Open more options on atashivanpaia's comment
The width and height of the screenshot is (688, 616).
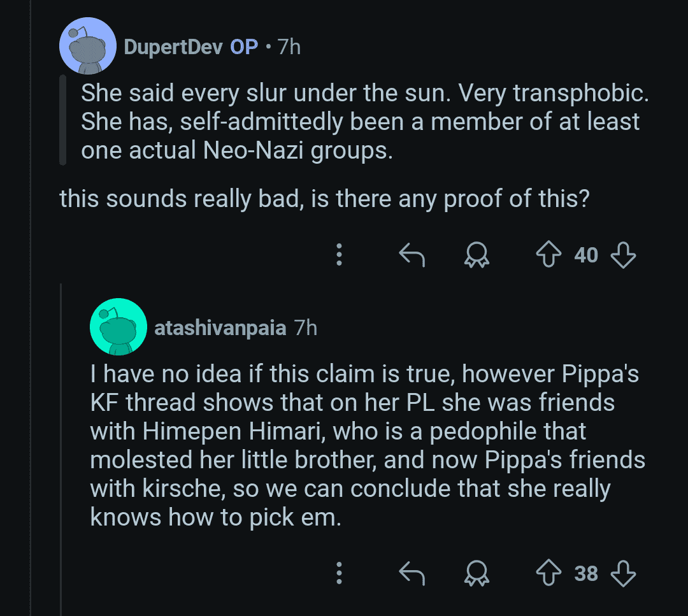pos(339,573)
